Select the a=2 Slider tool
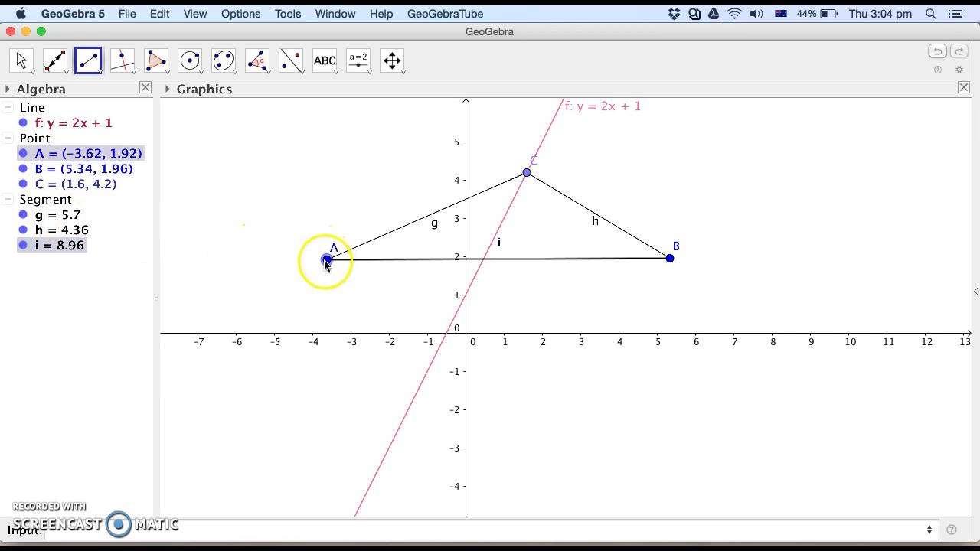 coord(358,60)
